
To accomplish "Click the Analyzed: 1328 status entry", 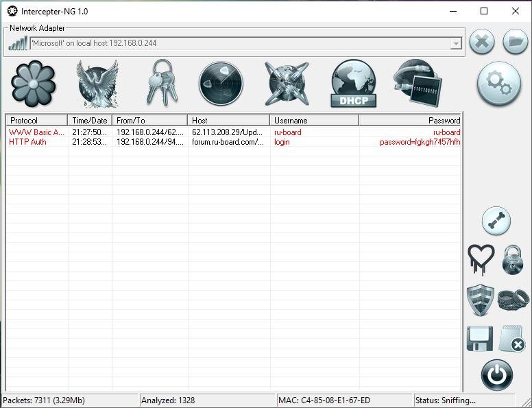I will (x=208, y=400).
